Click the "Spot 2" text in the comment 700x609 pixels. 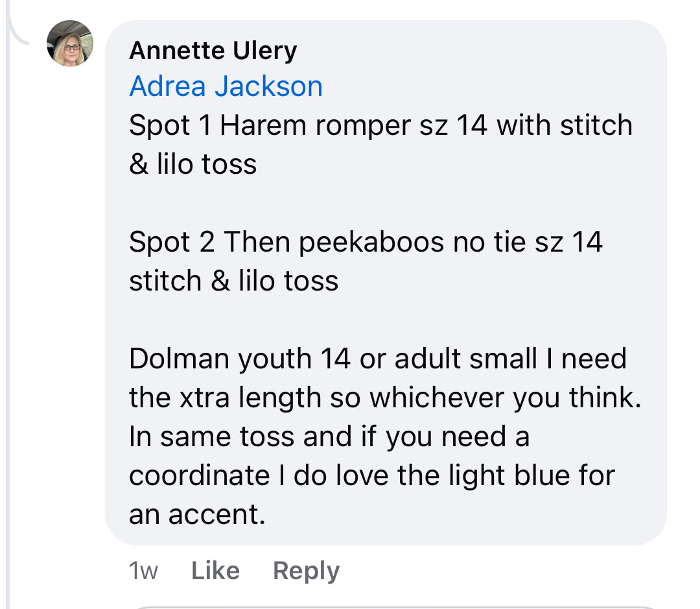tap(172, 242)
